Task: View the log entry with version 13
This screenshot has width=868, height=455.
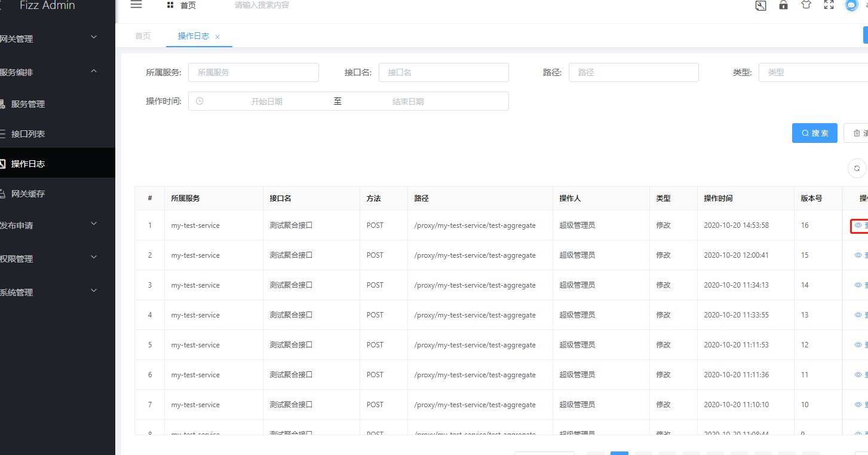Action: point(860,315)
